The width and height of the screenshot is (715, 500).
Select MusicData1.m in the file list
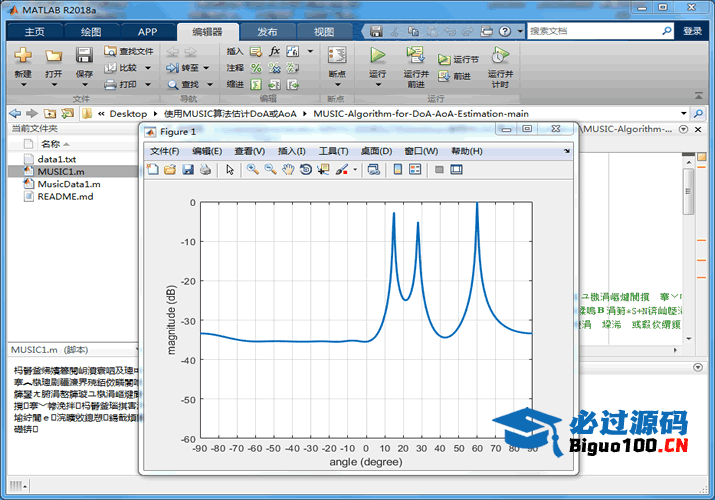(68, 184)
